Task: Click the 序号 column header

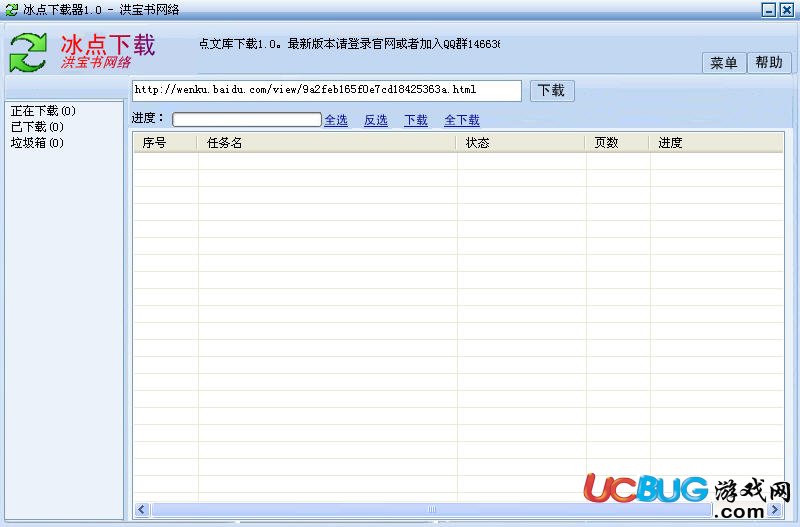Action: 165,143
